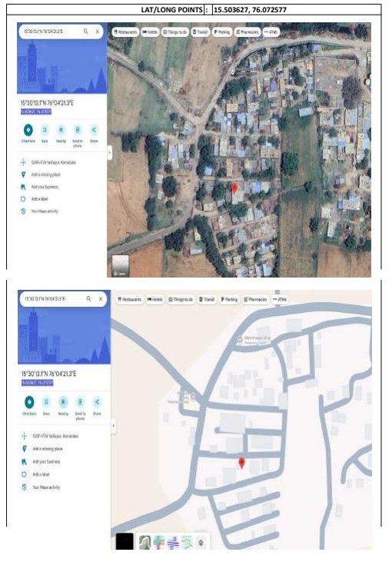The image size is (392, 562).
Task: Click plus code Yadlapur row in satellite panel
Action: [x=48, y=163]
